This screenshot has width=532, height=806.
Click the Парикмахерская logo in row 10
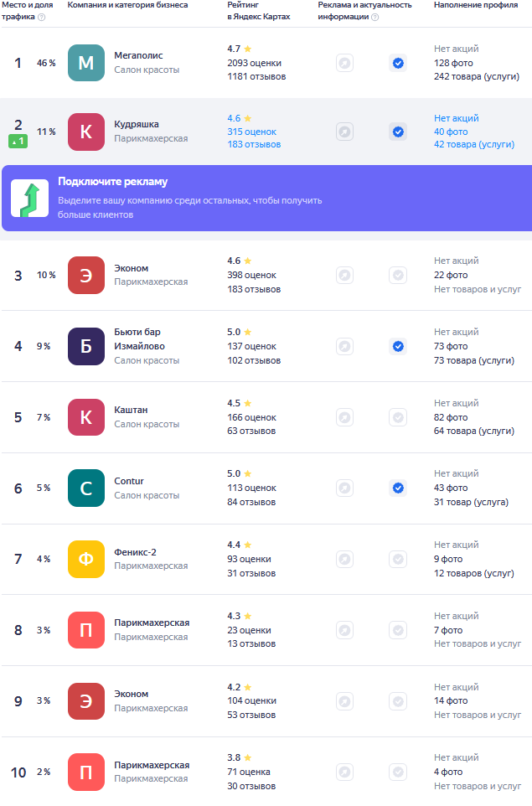click(85, 772)
